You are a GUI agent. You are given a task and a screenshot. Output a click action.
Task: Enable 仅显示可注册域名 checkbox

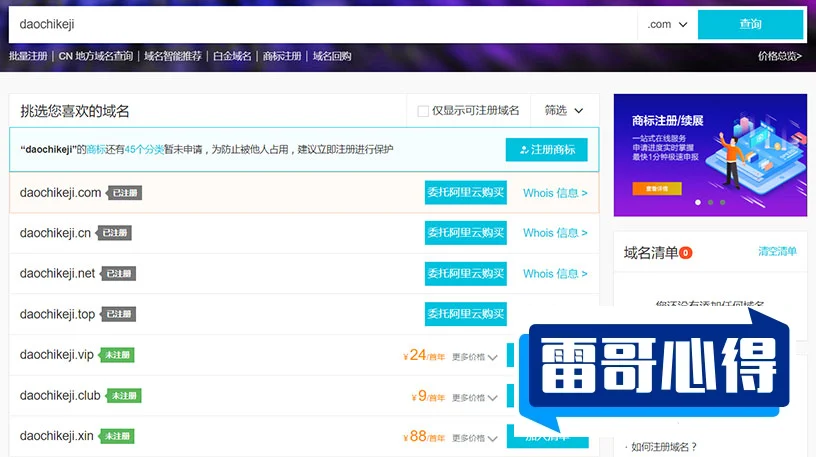click(423, 111)
